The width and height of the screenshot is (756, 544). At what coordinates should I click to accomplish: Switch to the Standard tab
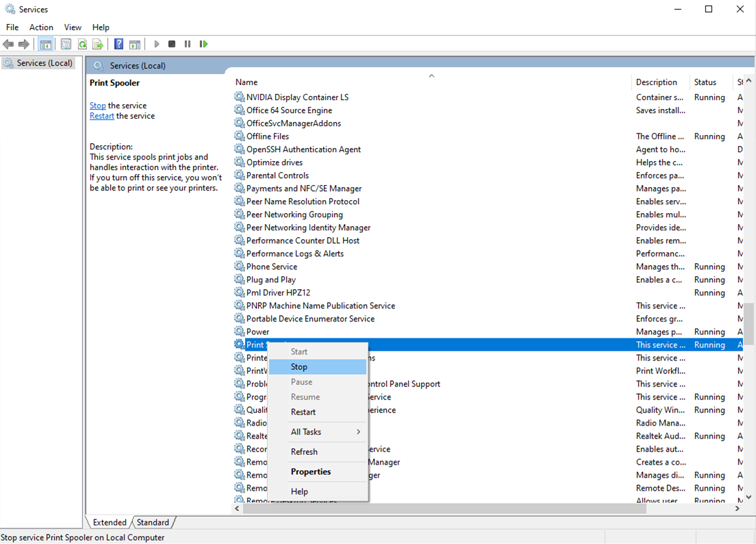(x=153, y=522)
